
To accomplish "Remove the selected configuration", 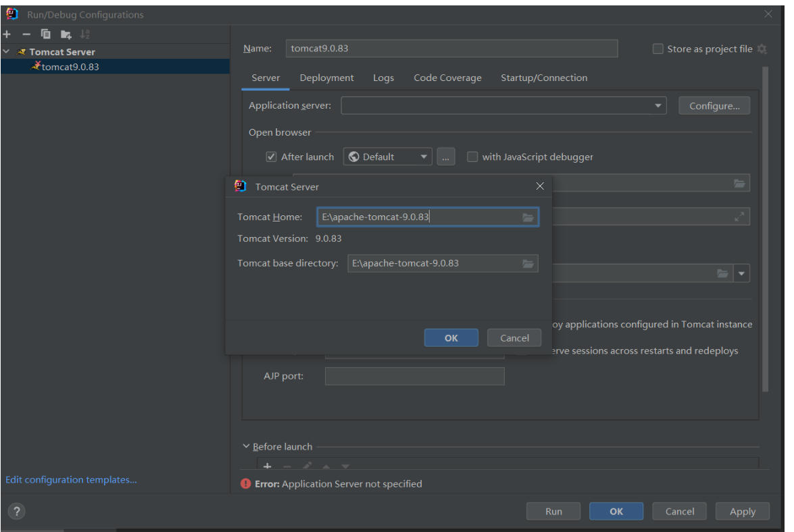I will pos(26,34).
